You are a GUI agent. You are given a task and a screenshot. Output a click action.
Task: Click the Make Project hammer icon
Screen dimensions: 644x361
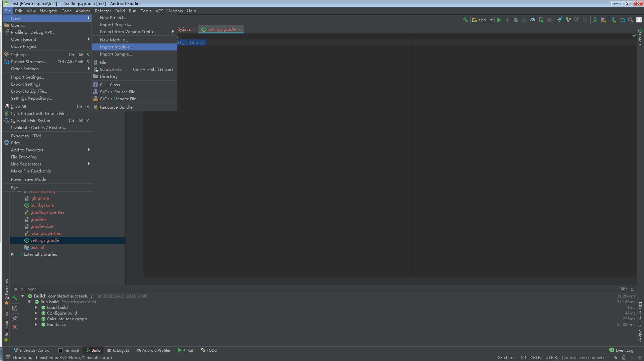(465, 20)
